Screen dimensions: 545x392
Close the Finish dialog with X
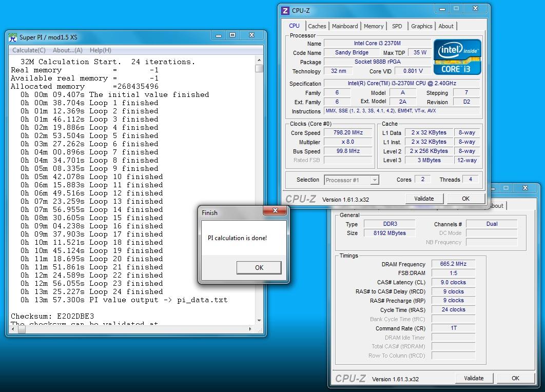coord(275,210)
